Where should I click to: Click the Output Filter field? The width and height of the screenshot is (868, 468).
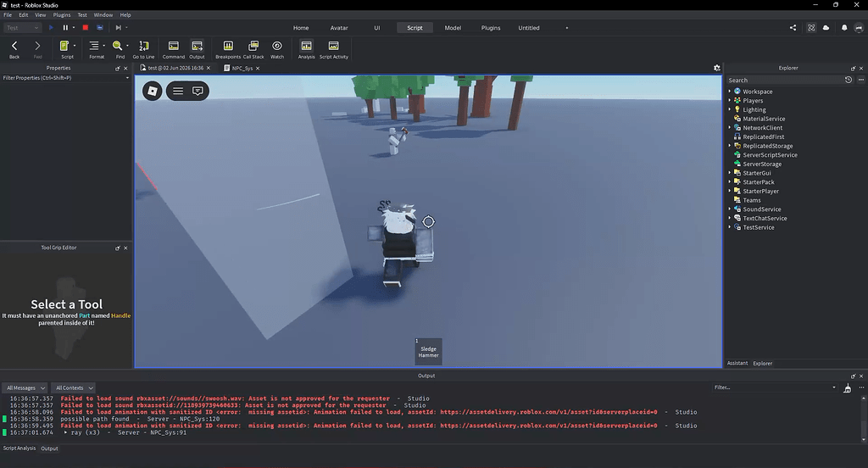774,387
